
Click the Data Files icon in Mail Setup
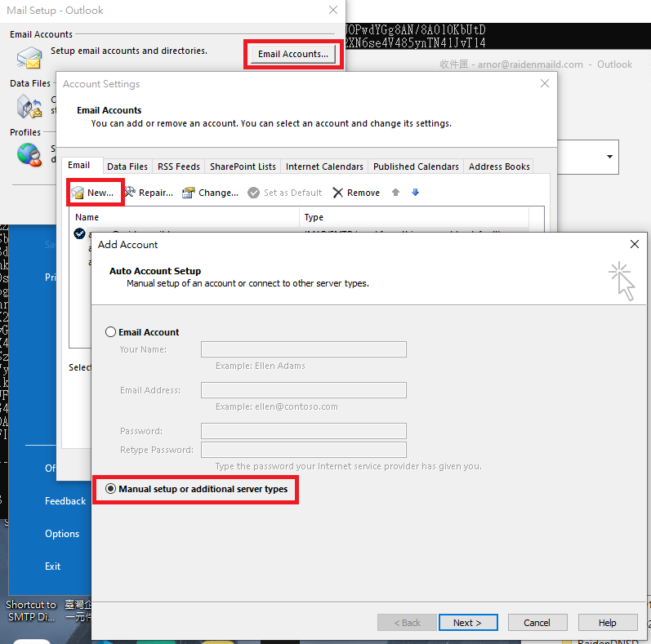(29, 106)
